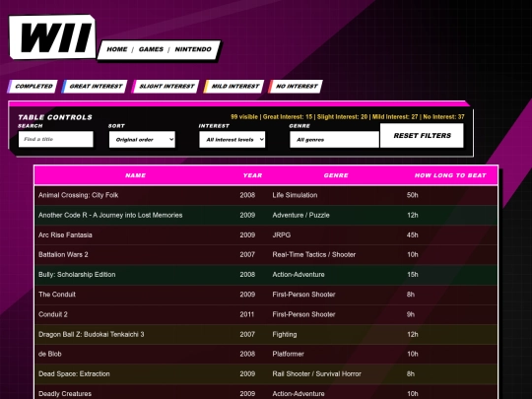Viewport: 532px width, 399px height.
Task: Click the JRPG genre cell
Action: coord(281,234)
